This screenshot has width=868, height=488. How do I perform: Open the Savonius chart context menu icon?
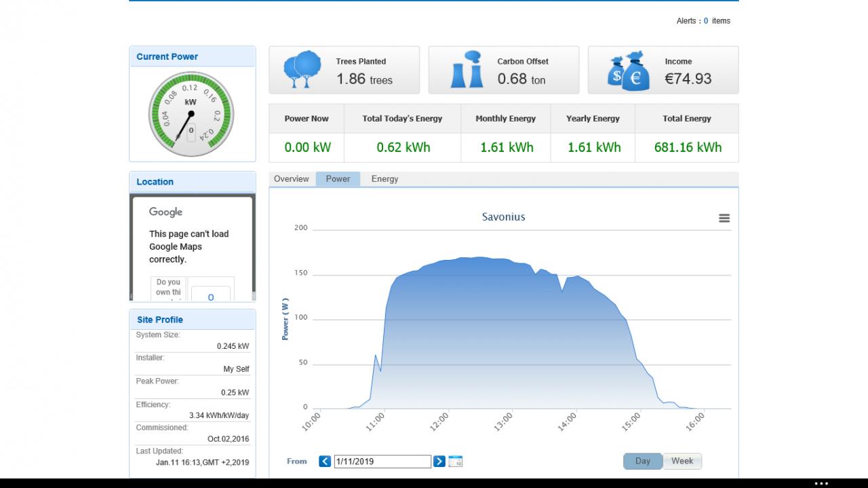[x=724, y=218]
